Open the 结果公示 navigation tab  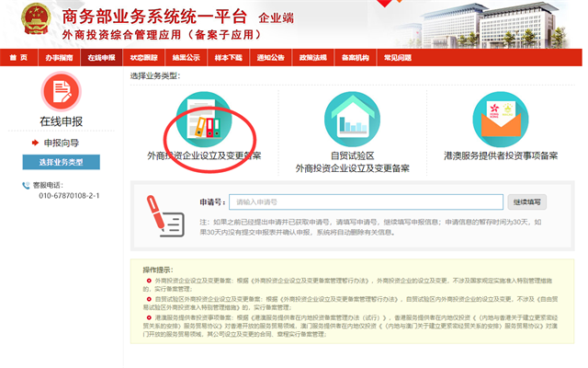pyautogui.click(x=186, y=57)
